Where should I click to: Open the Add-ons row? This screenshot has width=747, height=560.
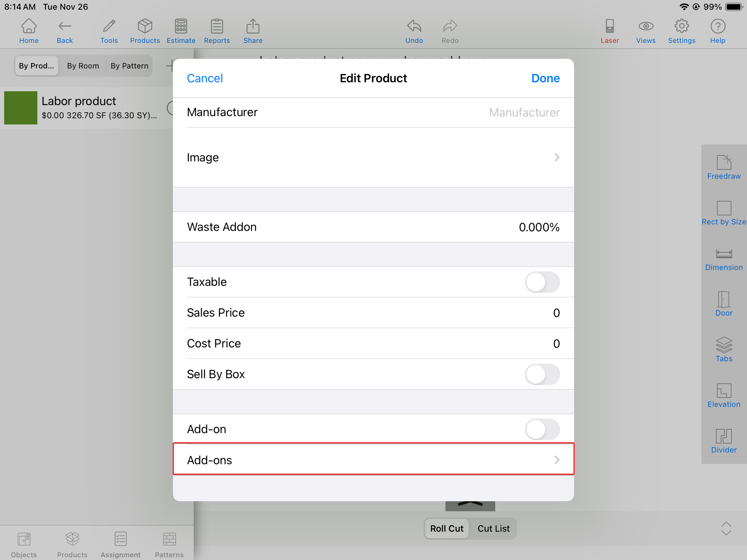click(373, 460)
